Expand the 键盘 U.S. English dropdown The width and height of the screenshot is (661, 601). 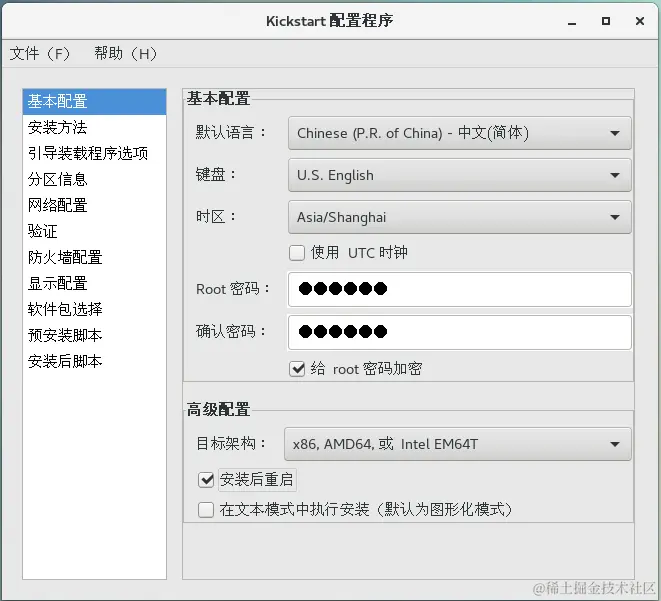coord(459,175)
